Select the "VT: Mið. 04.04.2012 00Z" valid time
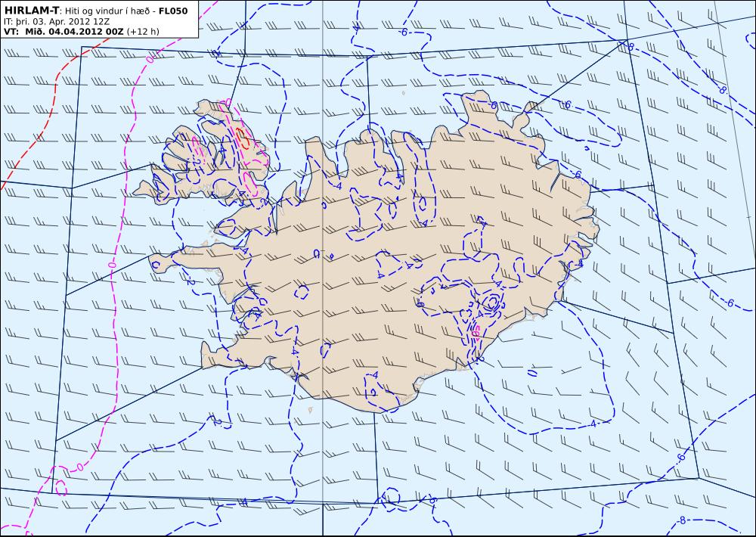 [x=64, y=32]
